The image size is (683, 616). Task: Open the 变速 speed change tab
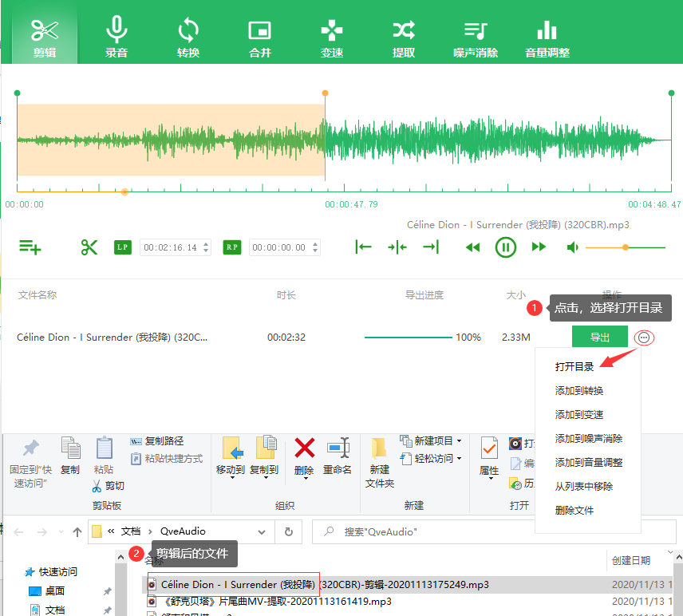[332, 38]
